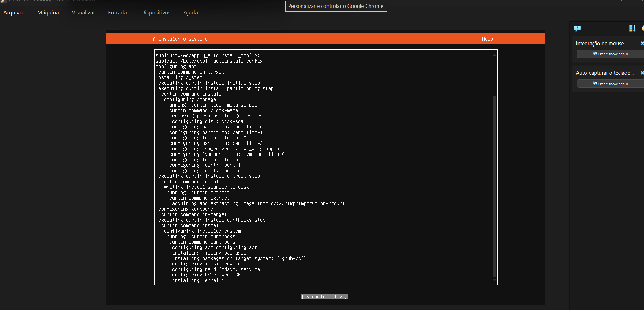Open the Arquivo menu

pyautogui.click(x=13, y=13)
